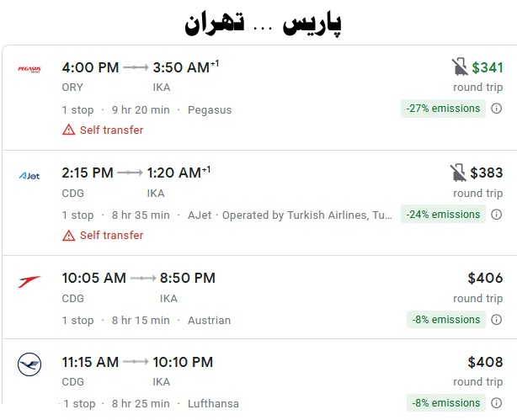Click the Pegasus Self transfer link

pyautogui.click(x=111, y=130)
